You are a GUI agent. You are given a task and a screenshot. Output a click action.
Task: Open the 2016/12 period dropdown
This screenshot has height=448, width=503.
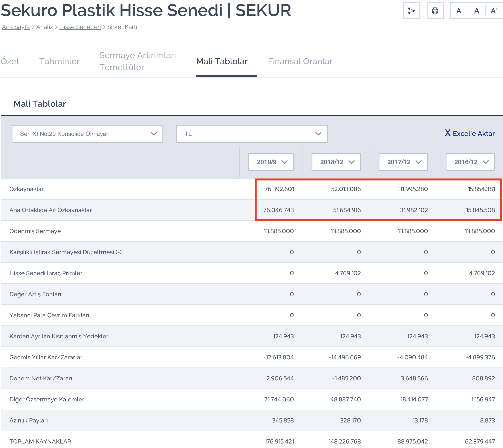470,162
